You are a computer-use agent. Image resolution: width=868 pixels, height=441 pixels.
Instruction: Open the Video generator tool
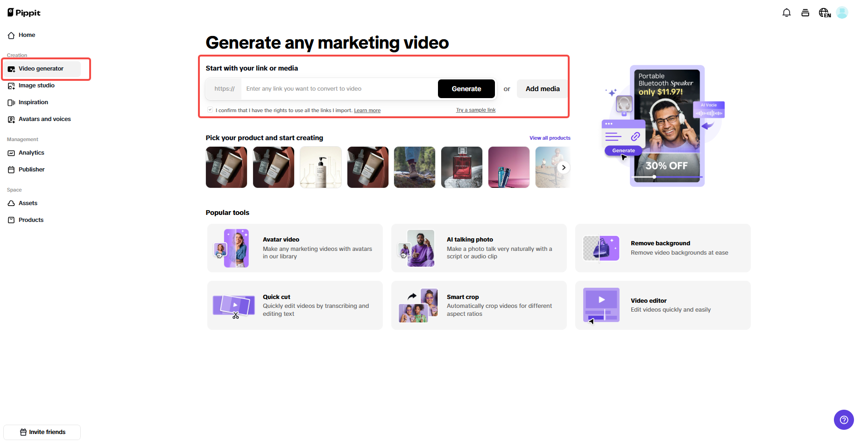[41, 68]
